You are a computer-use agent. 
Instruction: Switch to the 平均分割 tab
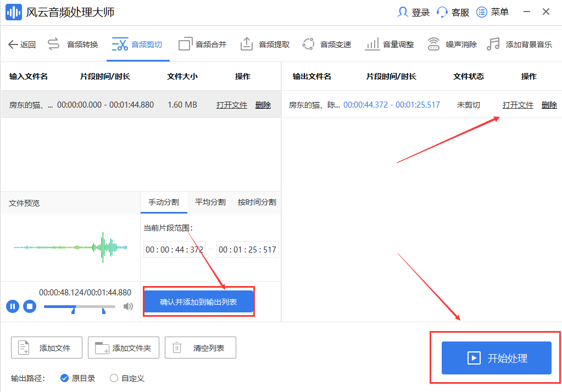click(210, 201)
